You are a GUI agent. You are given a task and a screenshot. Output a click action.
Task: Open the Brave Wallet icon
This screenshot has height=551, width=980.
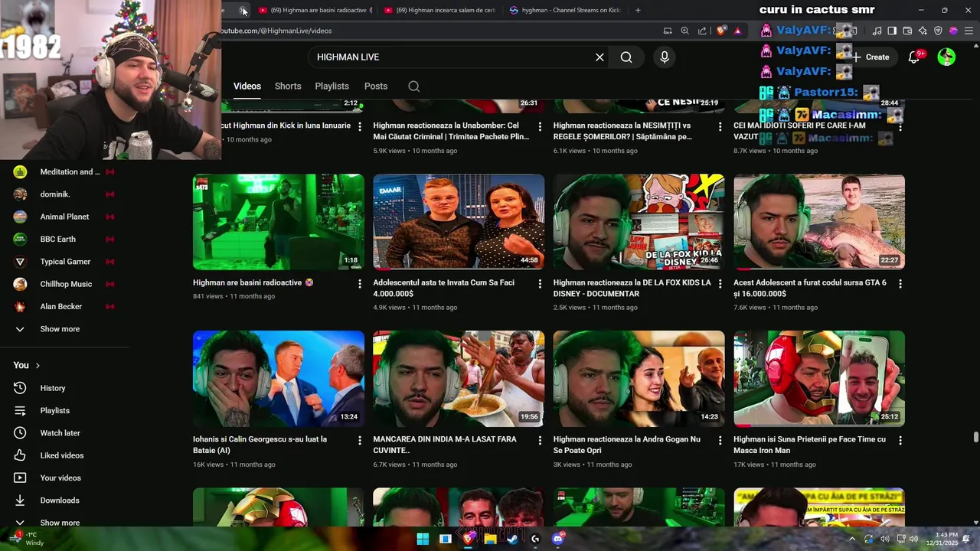pos(907,31)
